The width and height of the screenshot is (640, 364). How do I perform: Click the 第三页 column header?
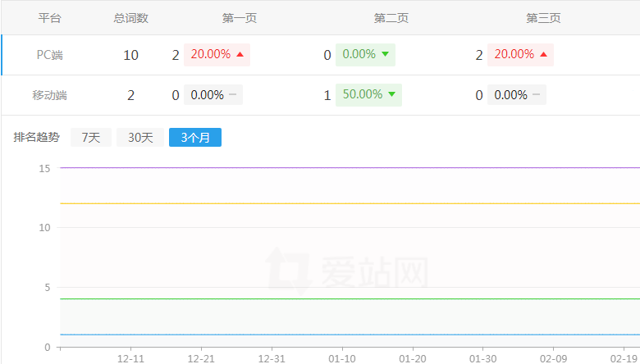click(x=542, y=18)
